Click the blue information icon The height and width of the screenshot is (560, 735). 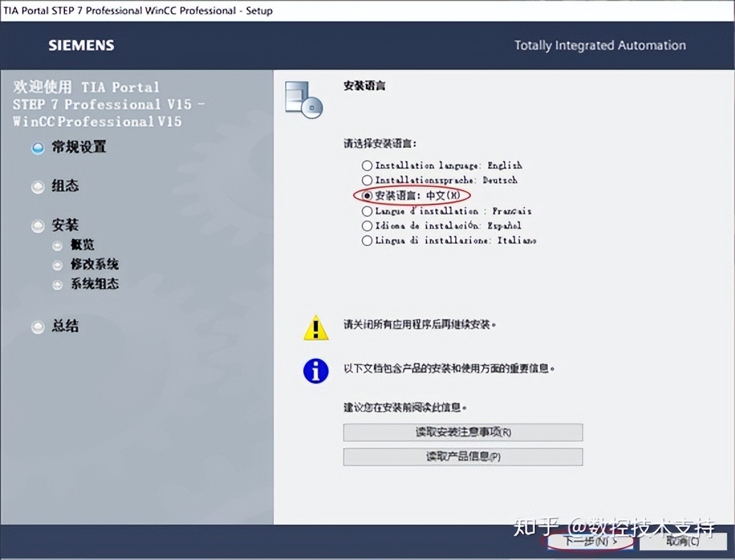(x=315, y=372)
